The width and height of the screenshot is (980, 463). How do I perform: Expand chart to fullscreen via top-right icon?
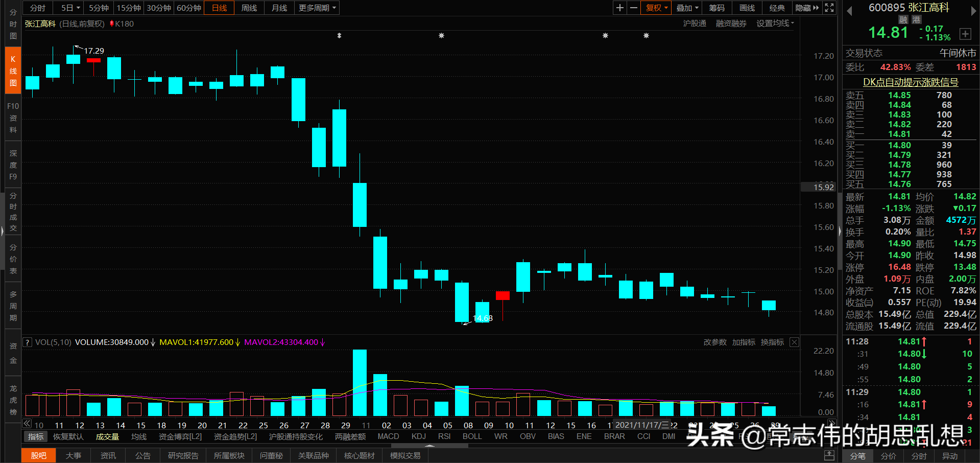tap(829, 8)
